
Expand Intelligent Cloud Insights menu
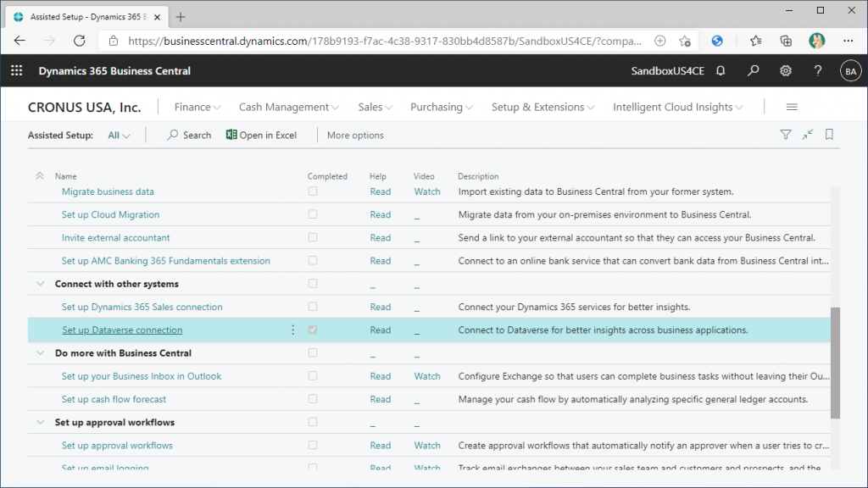(x=678, y=107)
